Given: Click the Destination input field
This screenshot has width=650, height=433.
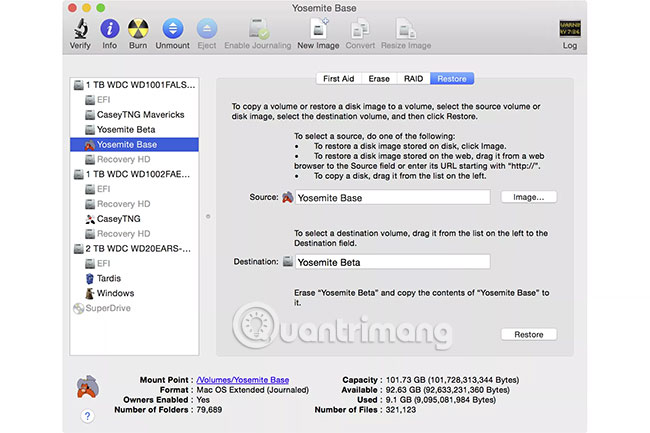Looking at the screenshot, I should 393,262.
